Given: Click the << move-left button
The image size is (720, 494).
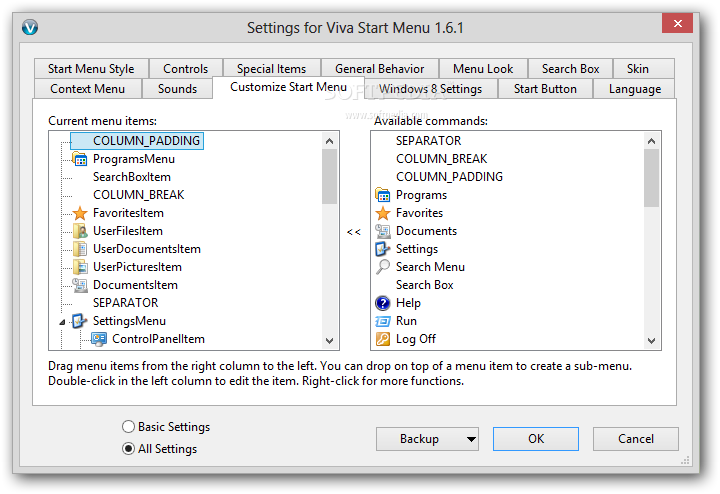Looking at the screenshot, I should tap(354, 232).
